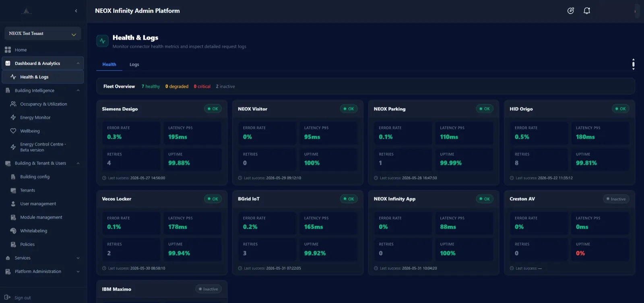Screen dimensions: 644x303
Task: Collapse the Building Intelligence section chevron
Action: coord(78,91)
